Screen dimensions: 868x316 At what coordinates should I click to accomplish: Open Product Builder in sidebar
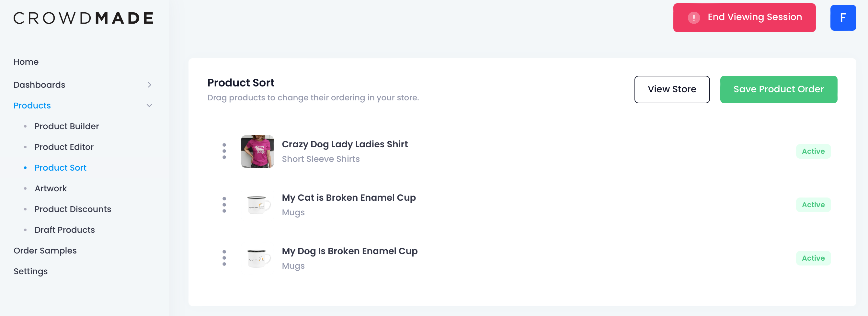(67, 126)
